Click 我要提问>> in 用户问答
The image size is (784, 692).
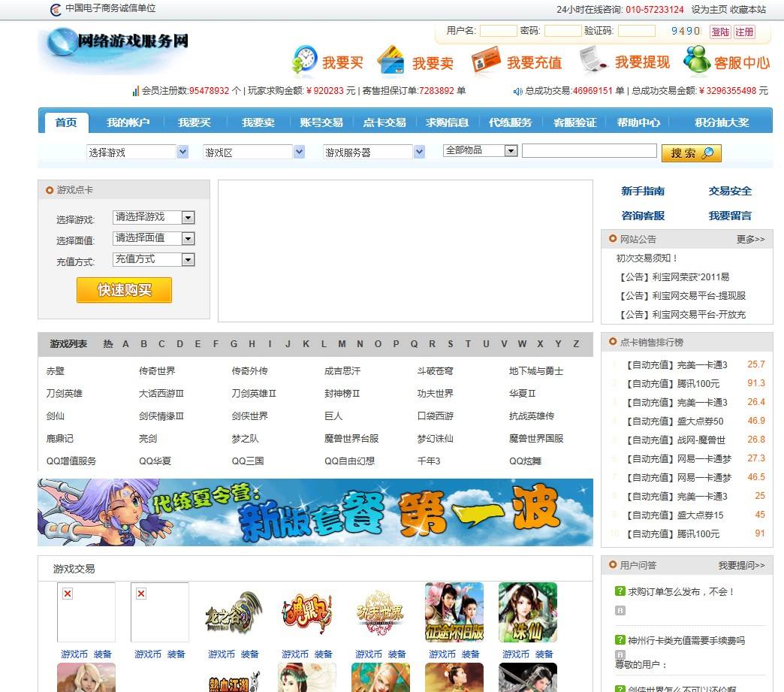(x=741, y=565)
